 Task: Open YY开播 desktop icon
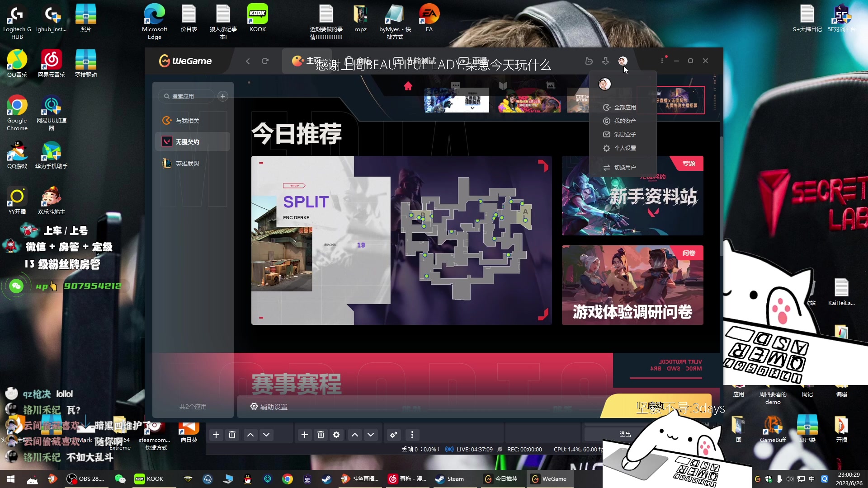(x=17, y=201)
